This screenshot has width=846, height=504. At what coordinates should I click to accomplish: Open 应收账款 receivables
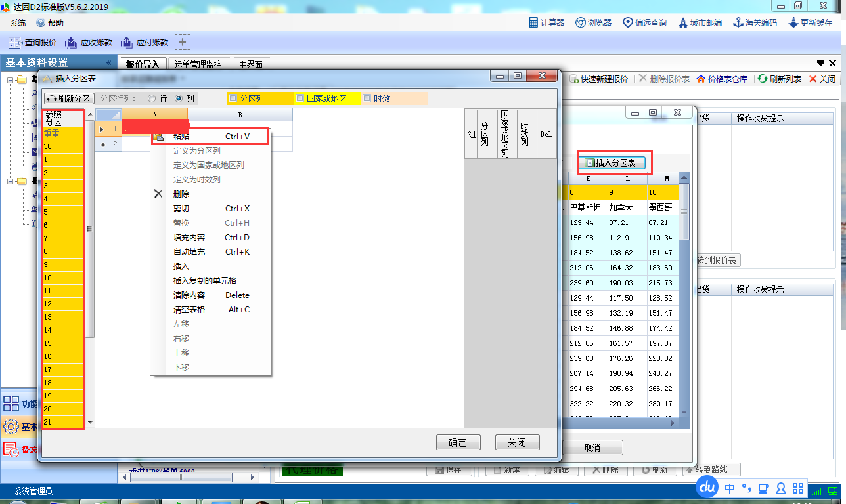coord(89,43)
